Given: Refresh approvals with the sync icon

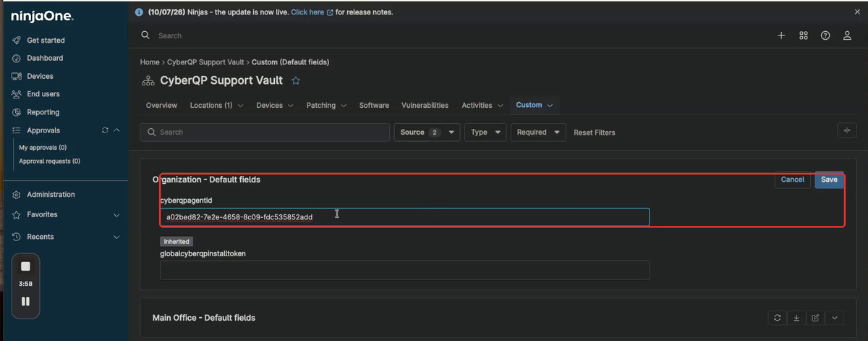Looking at the screenshot, I should click(105, 130).
